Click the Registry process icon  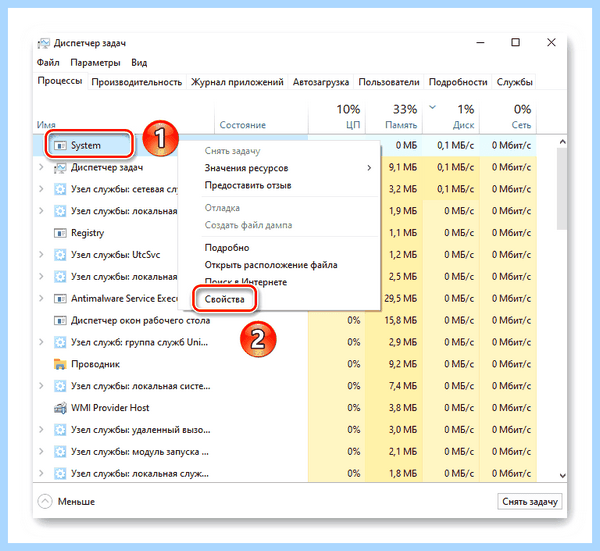click(x=60, y=233)
